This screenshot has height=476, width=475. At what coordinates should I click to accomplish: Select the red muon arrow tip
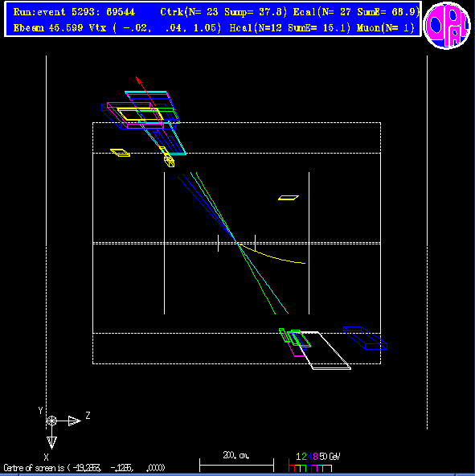(x=138, y=80)
